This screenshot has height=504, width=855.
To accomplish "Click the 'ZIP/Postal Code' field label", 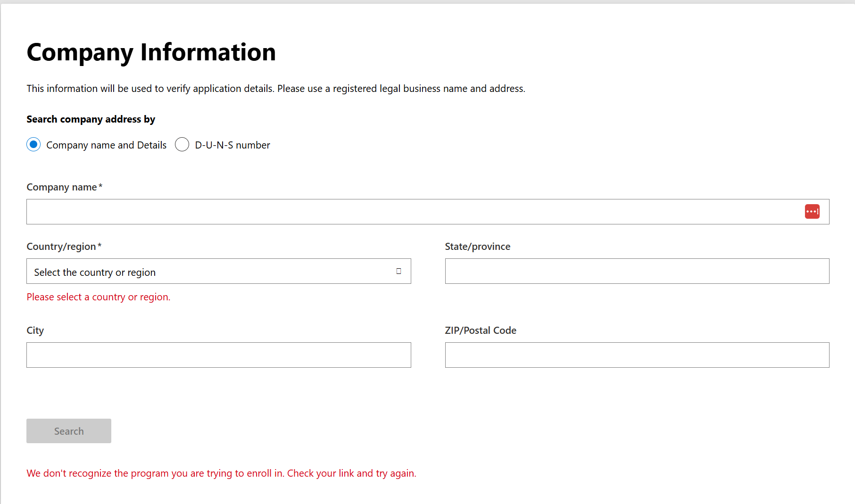I will [x=480, y=330].
